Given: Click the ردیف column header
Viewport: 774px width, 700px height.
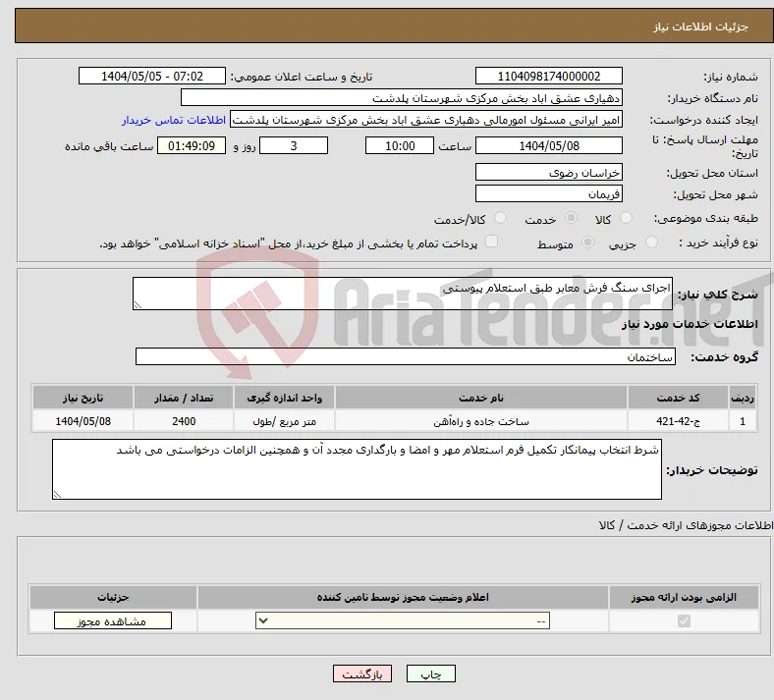Looking at the screenshot, I should pyautogui.click(x=743, y=398).
